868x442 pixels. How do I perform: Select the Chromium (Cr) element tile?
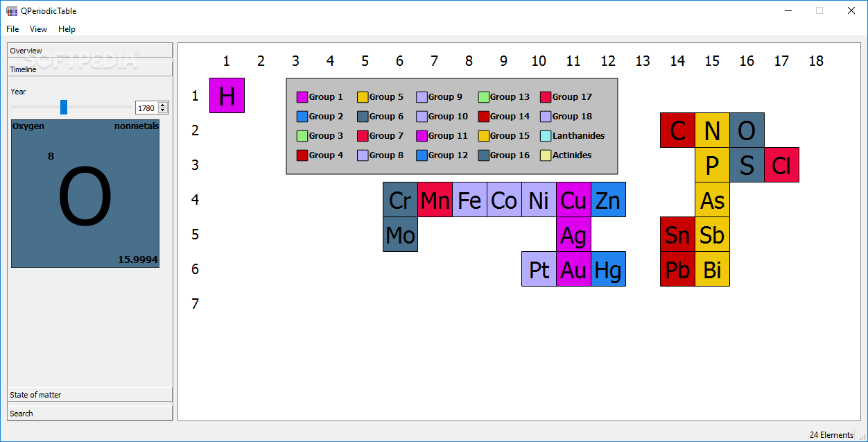(400, 200)
